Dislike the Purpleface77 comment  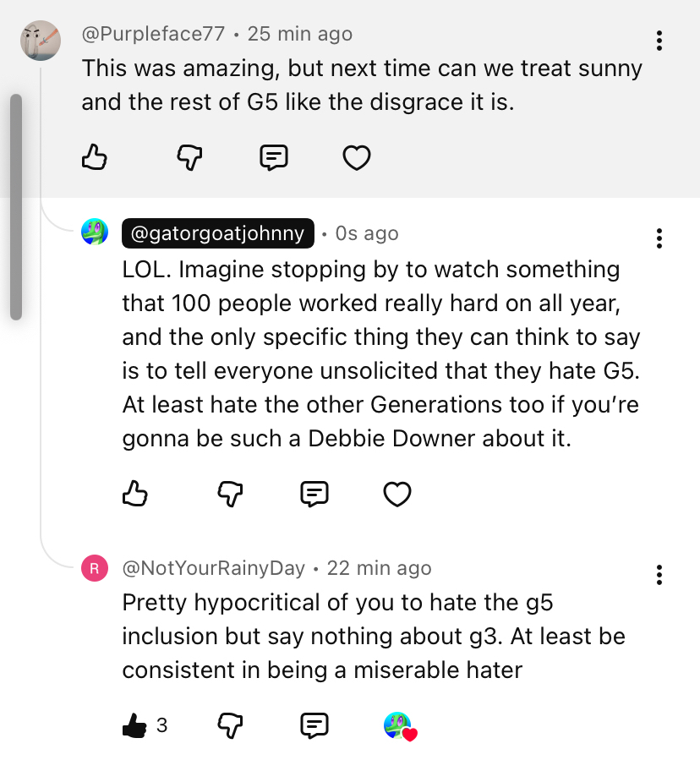click(x=189, y=156)
